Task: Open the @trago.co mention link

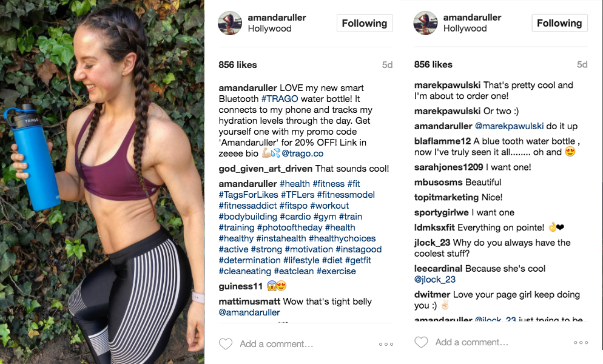Action: [x=303, y=153]
